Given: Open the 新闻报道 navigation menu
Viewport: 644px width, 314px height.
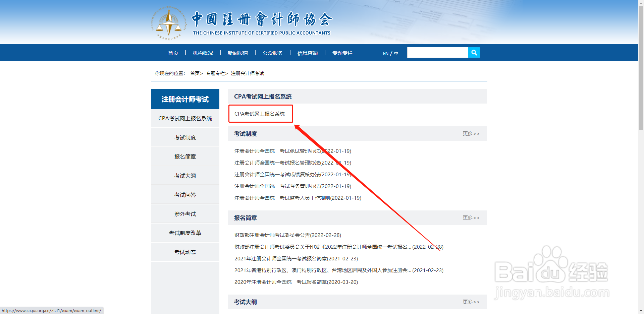Looking at the screenshot, I should coord(238,53).
